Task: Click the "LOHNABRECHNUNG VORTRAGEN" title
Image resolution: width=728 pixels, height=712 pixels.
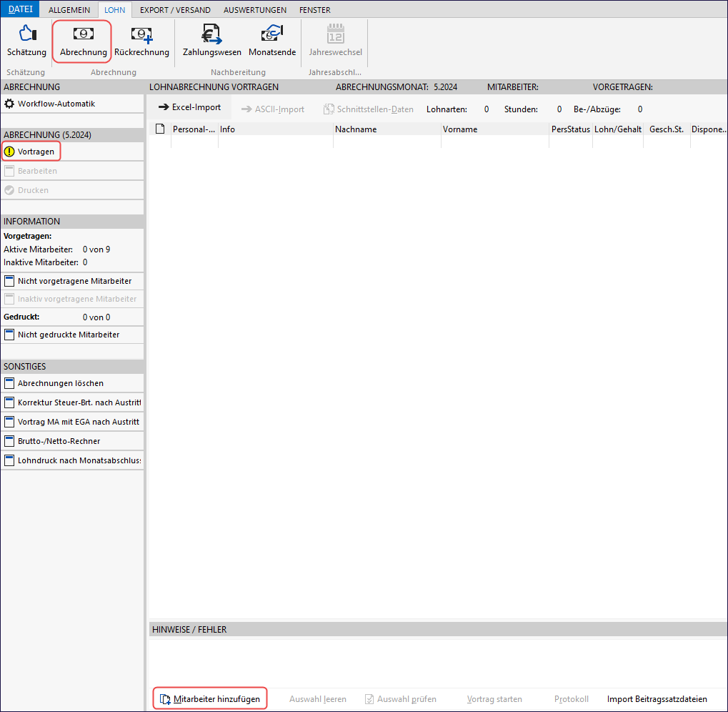Action: pyautogui.click(x=214, y=86)
